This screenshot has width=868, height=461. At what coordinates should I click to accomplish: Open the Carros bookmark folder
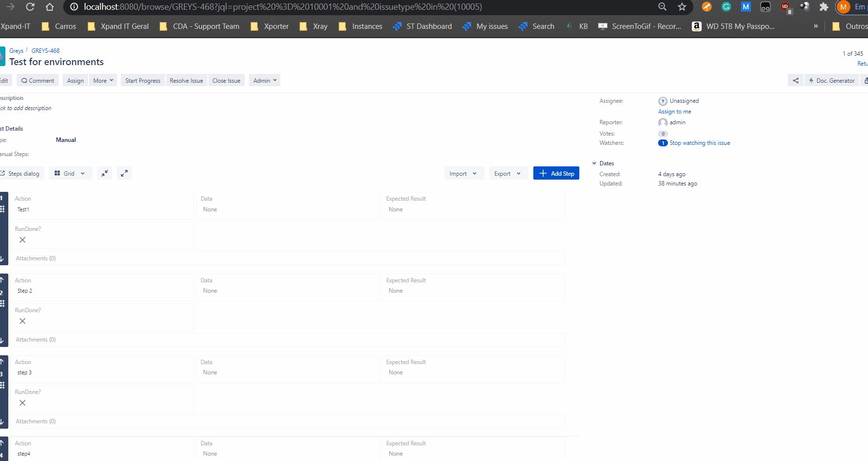click(59, 26)
